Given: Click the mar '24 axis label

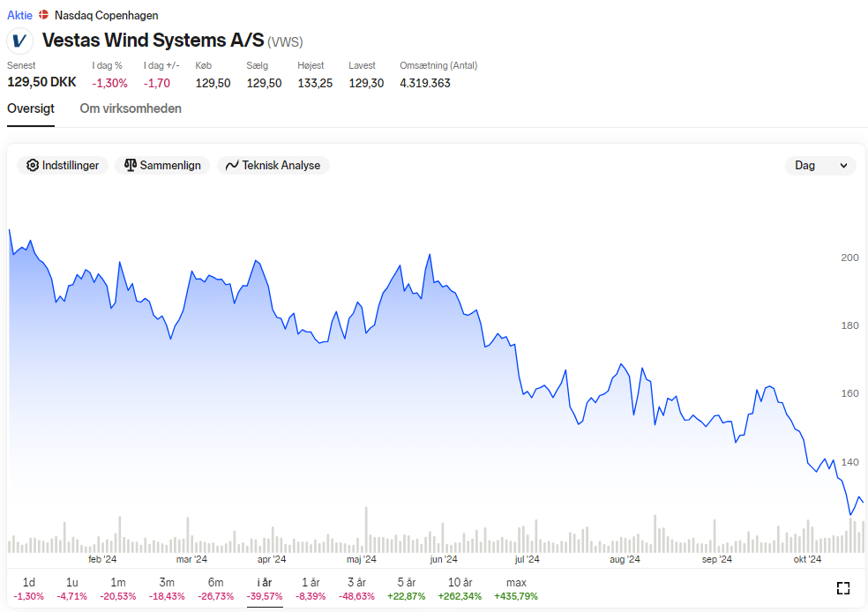Looking at the screenshot, I should pyautogui.click(x=191, y=559).
